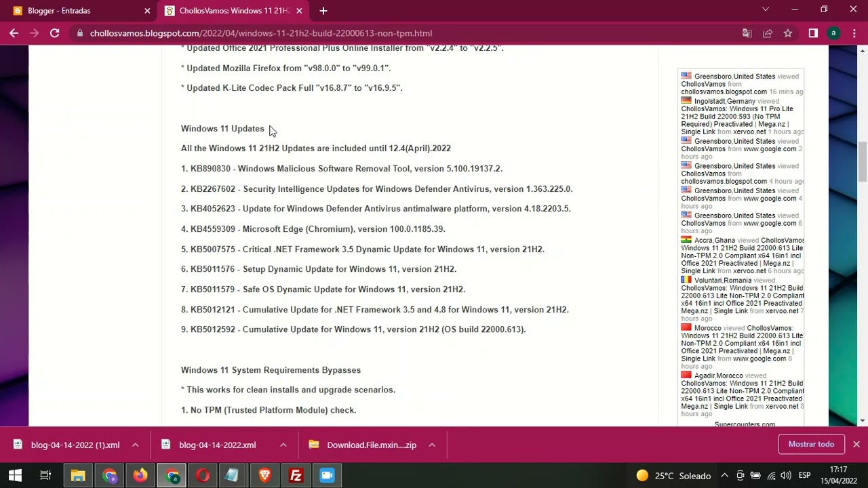This screenshot has width=868, height=488.
Task: Close the Blogger - Entradas tab
Action: point(147,11)
